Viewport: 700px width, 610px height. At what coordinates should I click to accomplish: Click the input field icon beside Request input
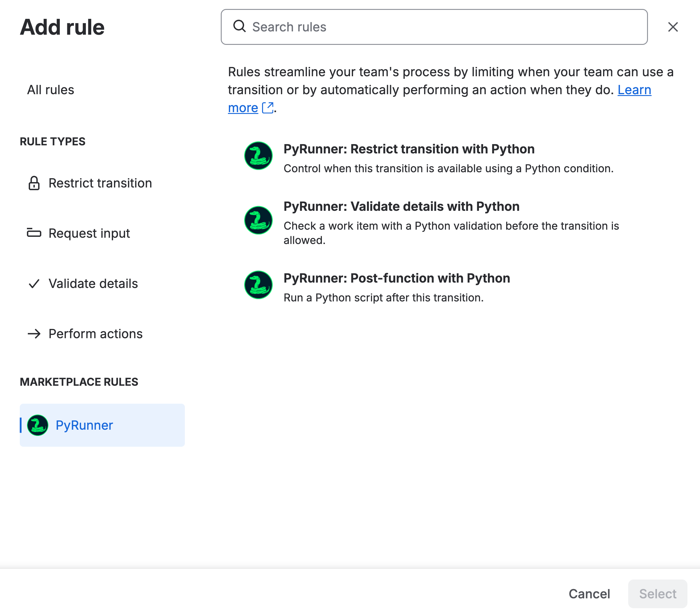point(34,233)
